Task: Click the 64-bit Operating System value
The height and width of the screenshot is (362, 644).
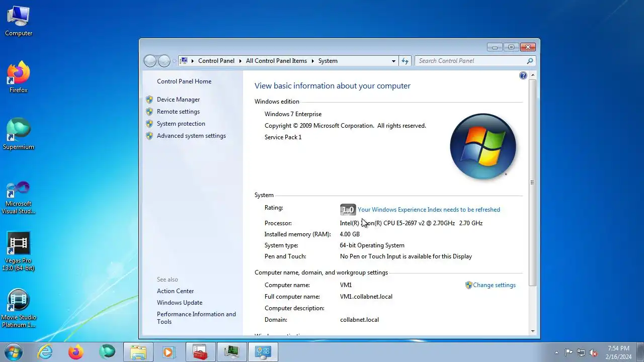Action: point(372,245)
